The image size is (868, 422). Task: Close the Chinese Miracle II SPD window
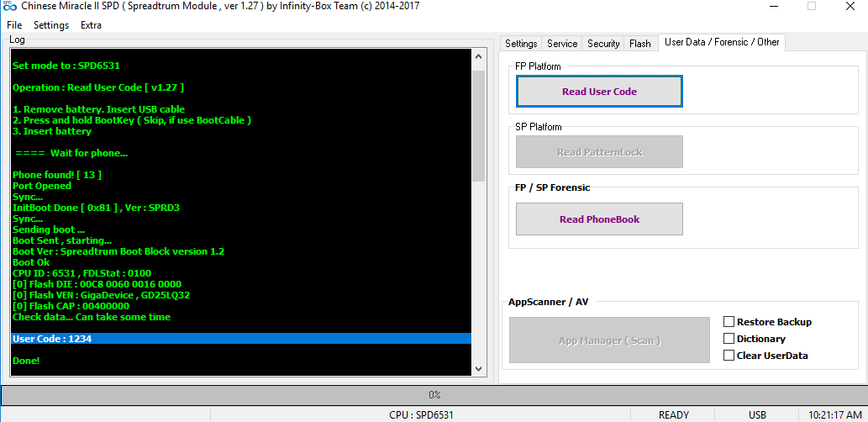click(x=850, y=6)
